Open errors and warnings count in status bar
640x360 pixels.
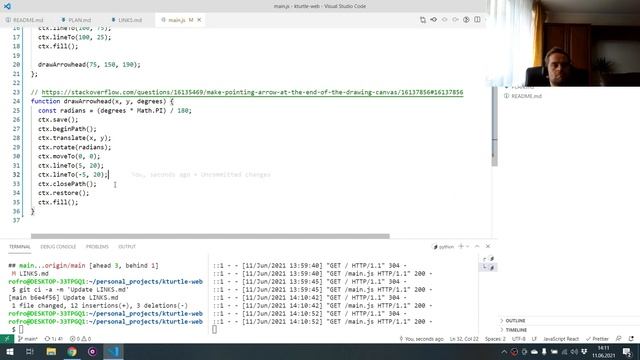tap(80, 339)
